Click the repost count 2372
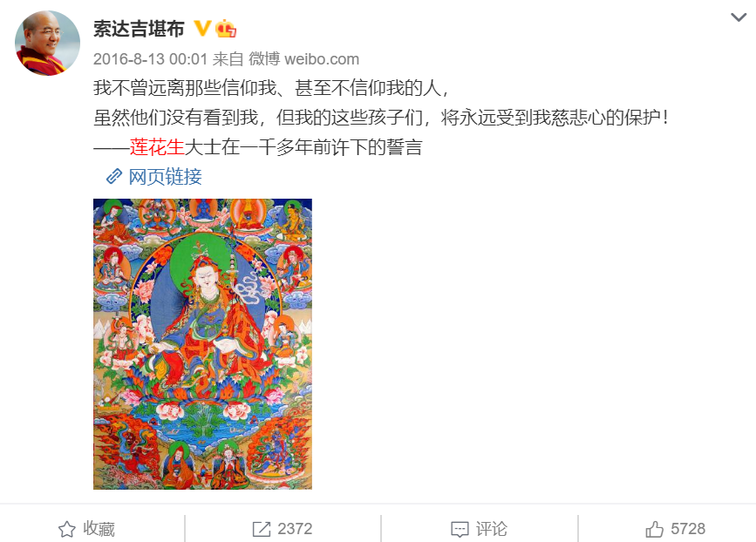This screenshot has height=542, width=756. [x=295, y=529]
